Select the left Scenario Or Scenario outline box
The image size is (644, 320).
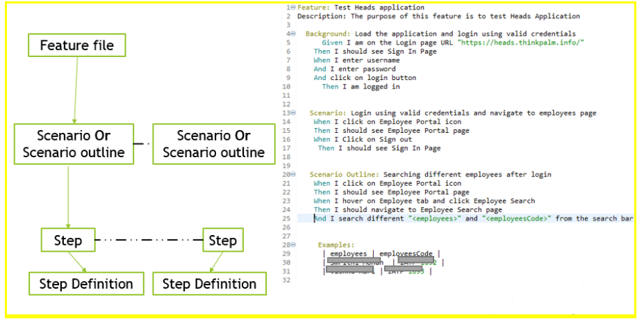click(74, 144)
